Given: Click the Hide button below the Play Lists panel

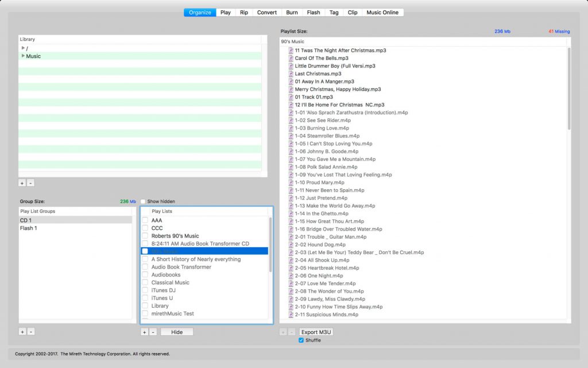Looking at the screenshot, I should coord(176,332).
